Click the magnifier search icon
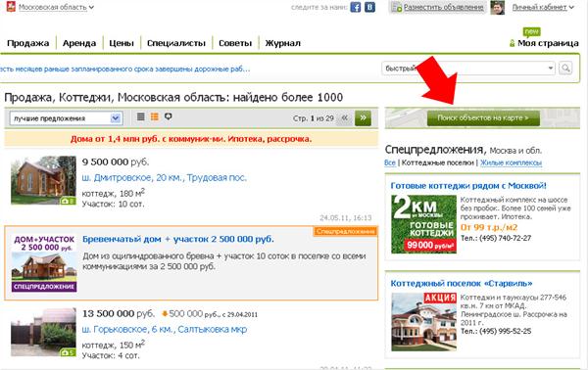The image size is (588, 370). click(x=565, y=69)
